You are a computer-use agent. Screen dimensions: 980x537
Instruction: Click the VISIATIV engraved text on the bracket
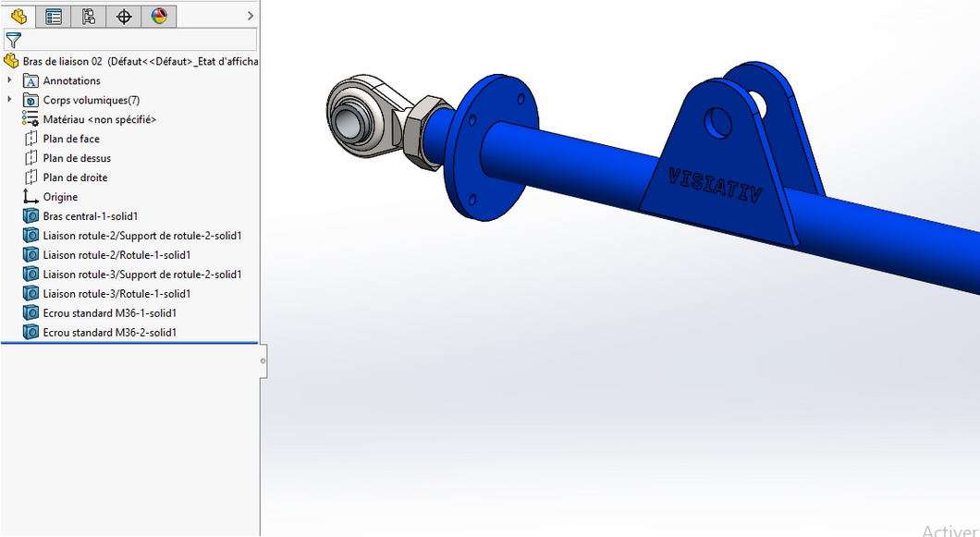(x=716, y=186)
